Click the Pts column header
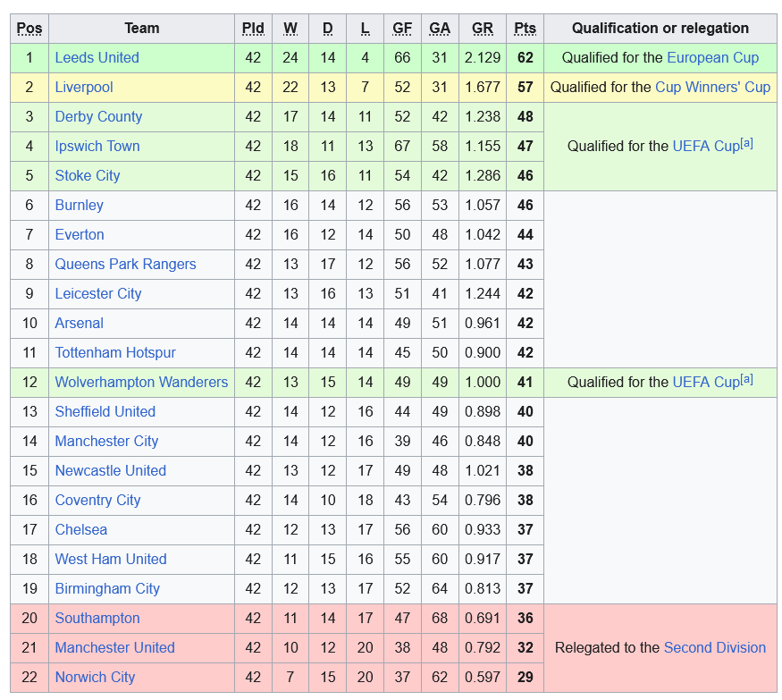Viewport: 782px width, 700px height. pos(525,29)
